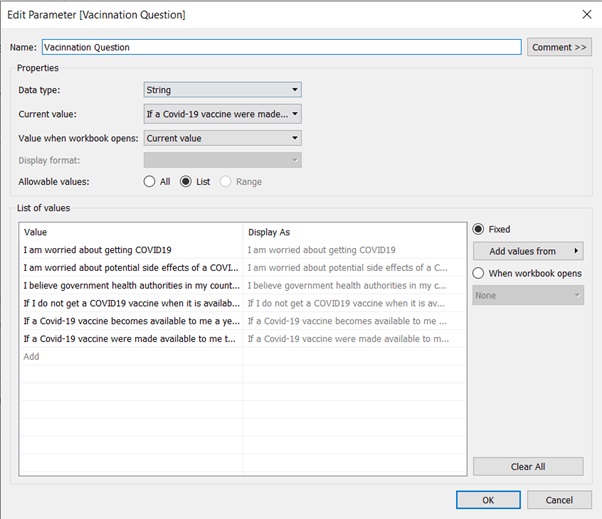Open the Add values from menu
602x519 pixels.
pyautogui.click(x=528, y=251)
